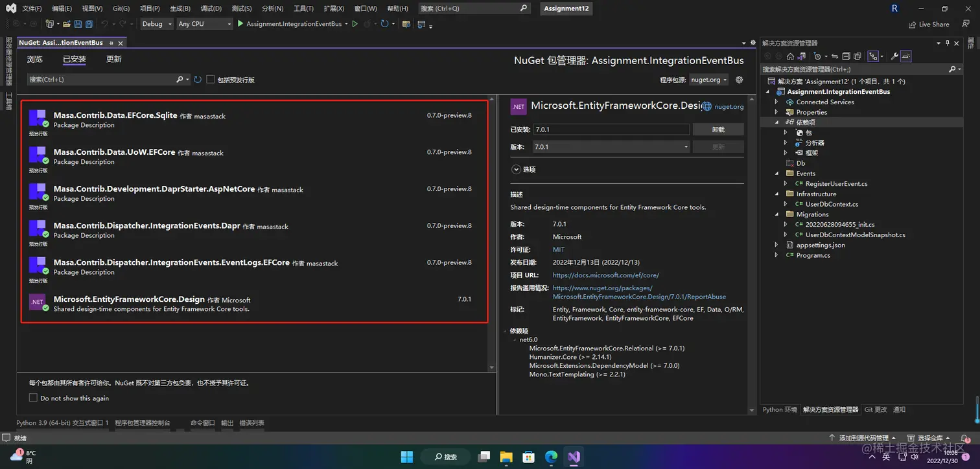
Task: Open the Debug menu in the menu bar
Action: [x=211, y=8]
